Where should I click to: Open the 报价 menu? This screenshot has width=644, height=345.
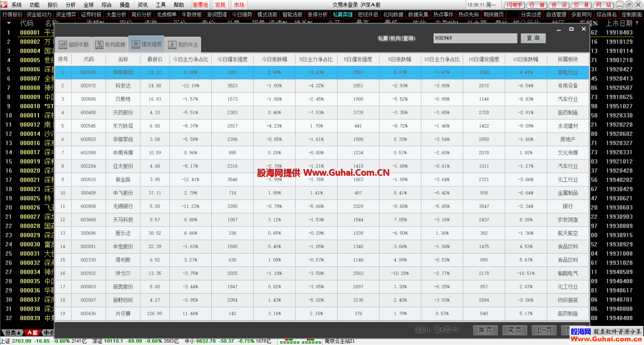click(53, 5)
